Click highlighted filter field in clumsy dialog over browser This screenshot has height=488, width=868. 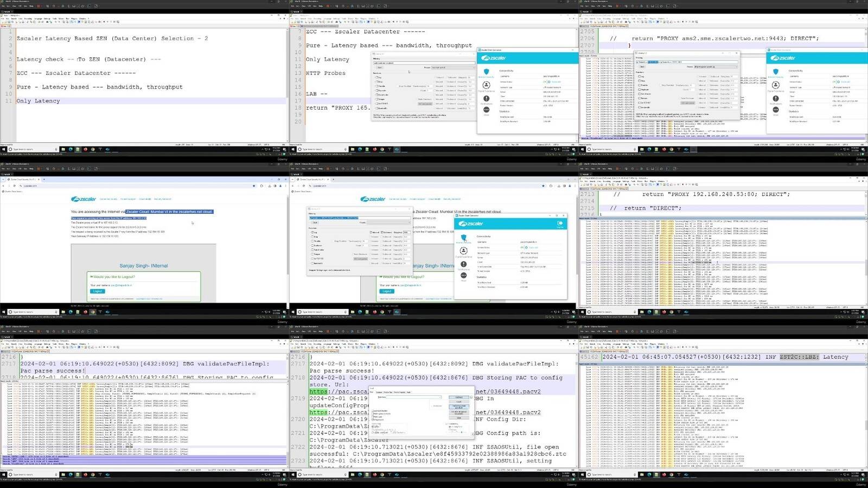[360, 218]
